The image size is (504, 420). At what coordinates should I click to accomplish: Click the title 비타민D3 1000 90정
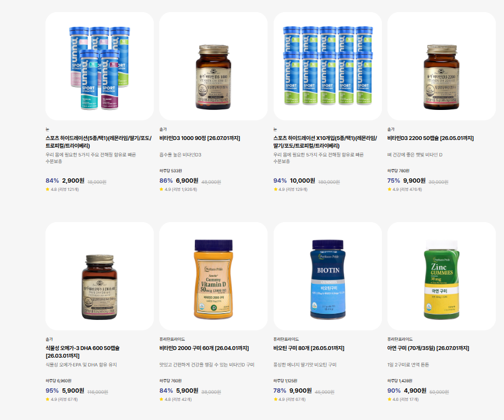(200, 138)
